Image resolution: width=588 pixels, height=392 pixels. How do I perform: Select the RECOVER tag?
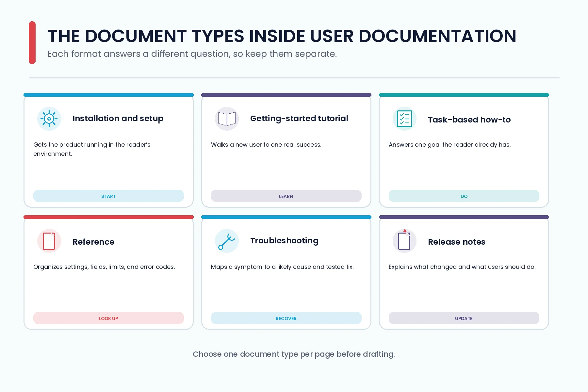286,318
